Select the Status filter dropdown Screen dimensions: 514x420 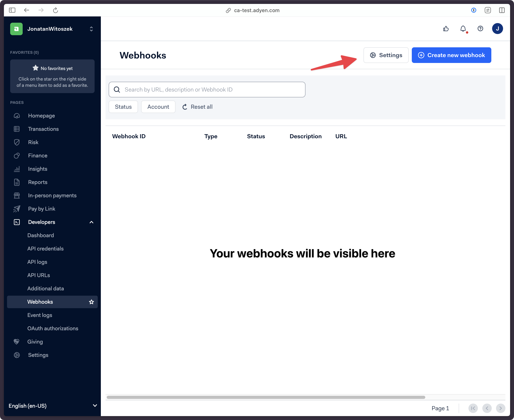[x=124, y=107]
